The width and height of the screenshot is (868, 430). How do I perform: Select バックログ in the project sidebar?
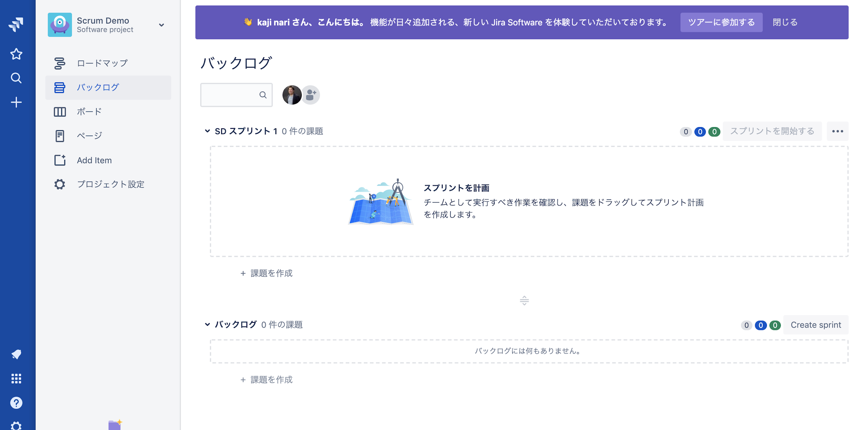pos(108,87)
